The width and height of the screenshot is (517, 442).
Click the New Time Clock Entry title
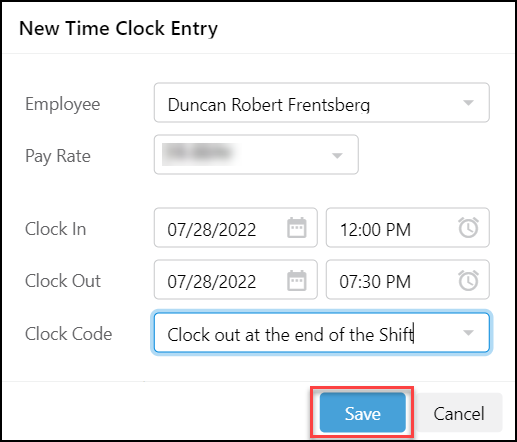[x=118, y=29]
